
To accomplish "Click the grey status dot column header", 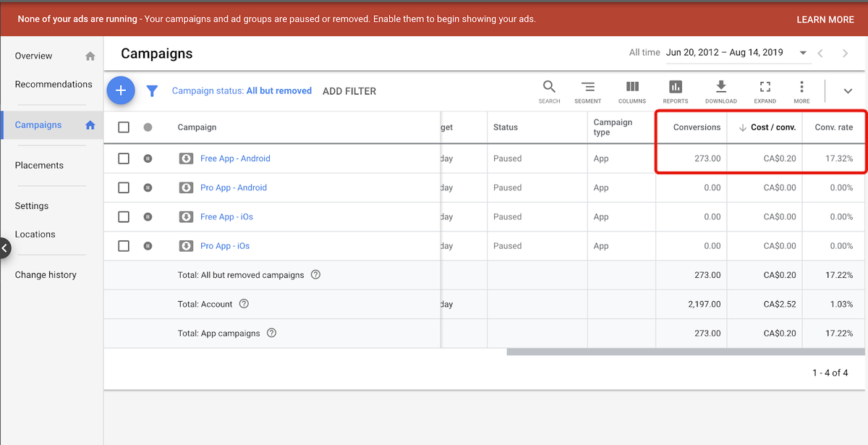I will pos(148,127).
